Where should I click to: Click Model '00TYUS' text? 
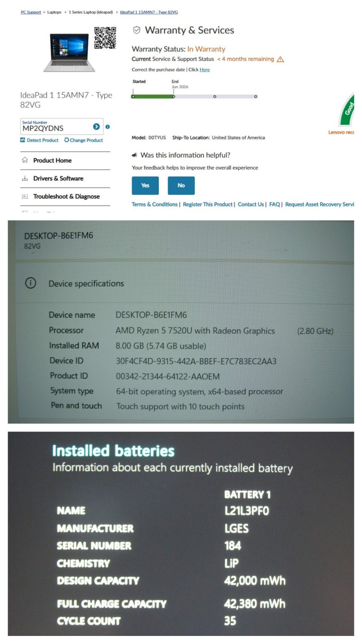click(157, 138)
